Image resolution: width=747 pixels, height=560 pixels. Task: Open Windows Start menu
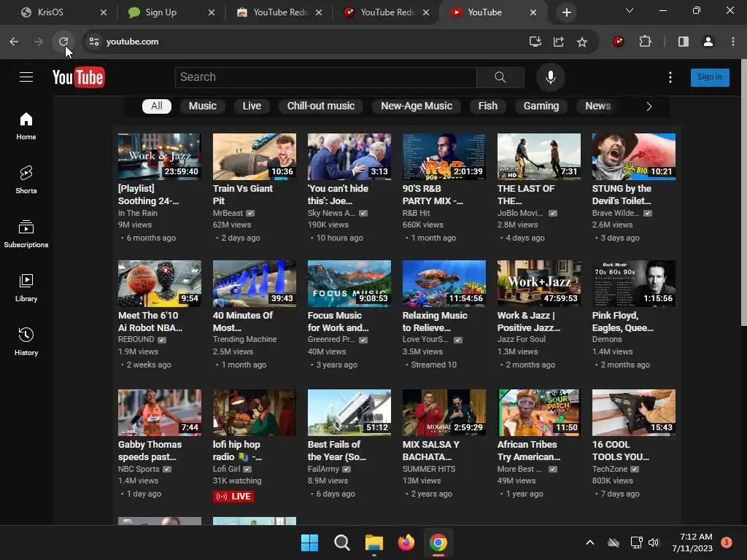pos(309,542)
